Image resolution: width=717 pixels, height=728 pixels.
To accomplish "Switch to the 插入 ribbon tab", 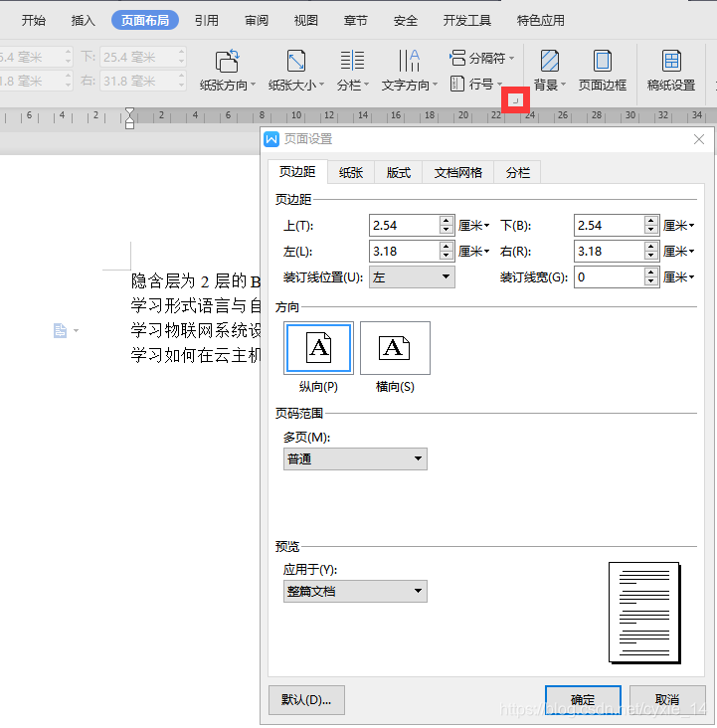I will 83,21.
